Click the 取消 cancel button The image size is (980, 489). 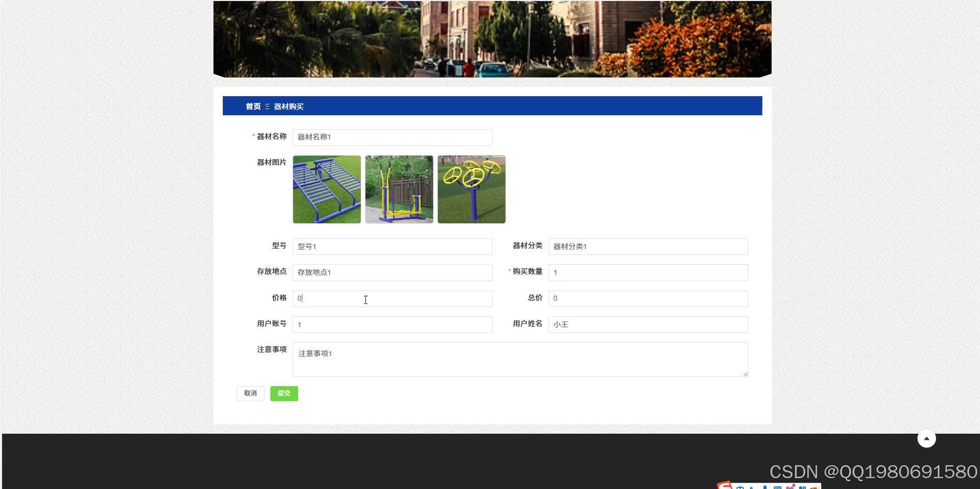(x=250, y=393)
